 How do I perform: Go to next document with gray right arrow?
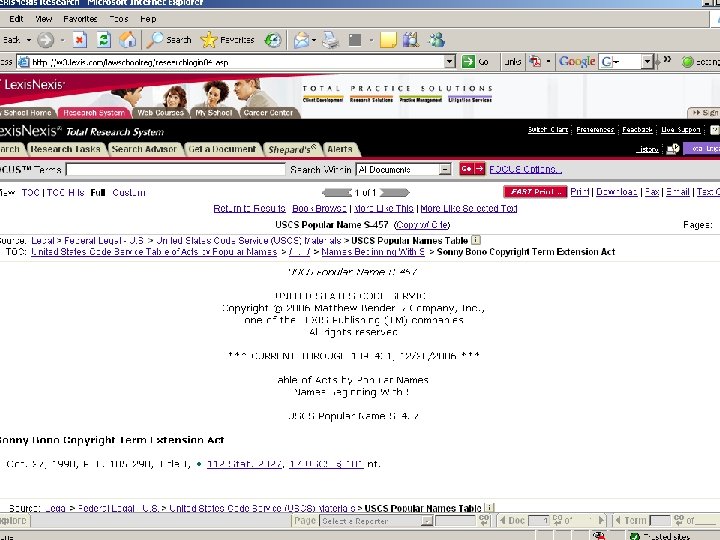tap(394, 192)
